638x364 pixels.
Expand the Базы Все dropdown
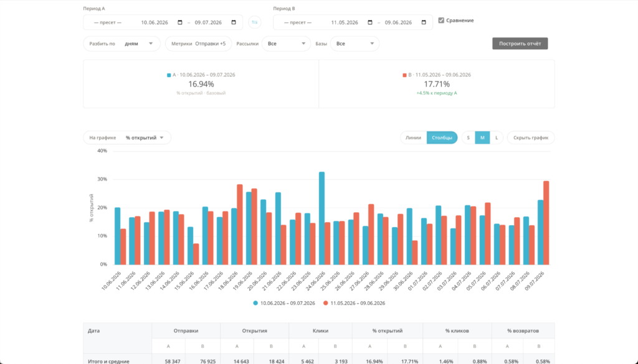pyautogui.click(x=355, y=44)
